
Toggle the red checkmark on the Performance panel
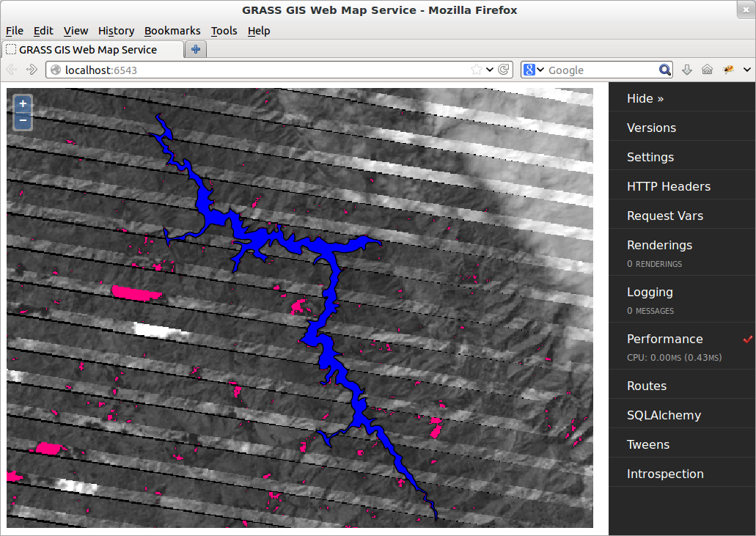pos(746,339)
